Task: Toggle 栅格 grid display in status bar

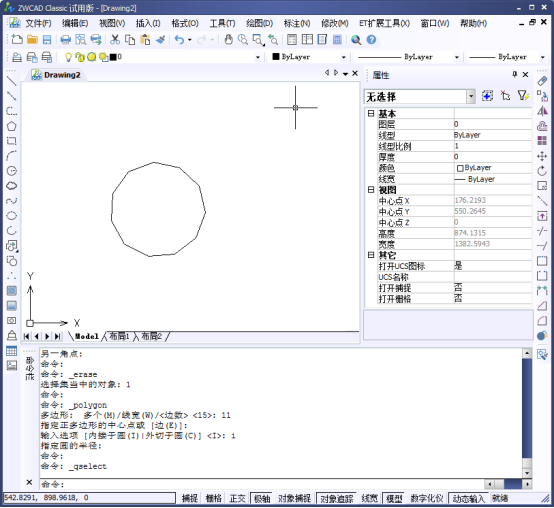Action: tap(213, 498)
